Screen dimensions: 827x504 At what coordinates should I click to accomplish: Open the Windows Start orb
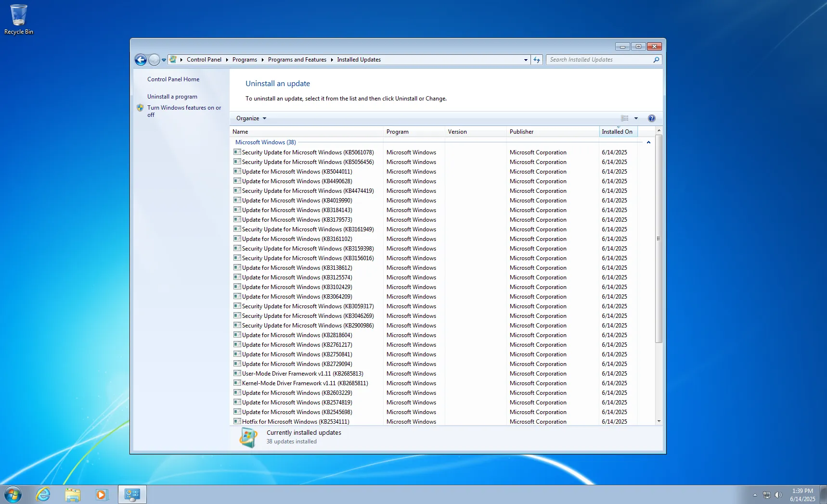point(13,494)
